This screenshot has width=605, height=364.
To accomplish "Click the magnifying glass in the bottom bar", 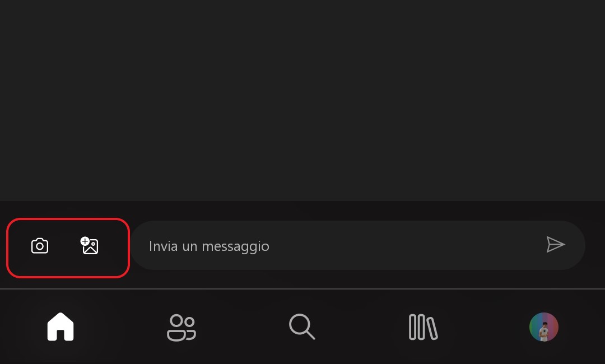I will [302, 326].
